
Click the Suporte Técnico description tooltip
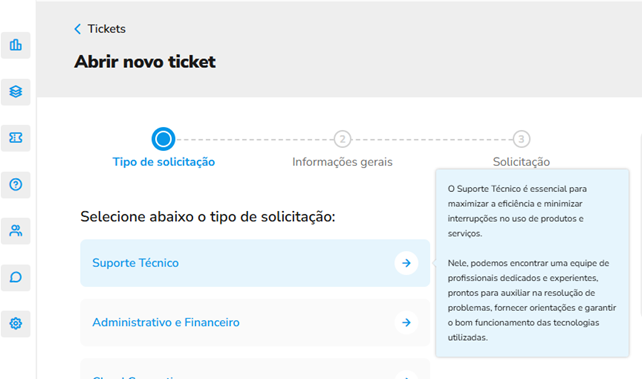(x=532, y=263)
